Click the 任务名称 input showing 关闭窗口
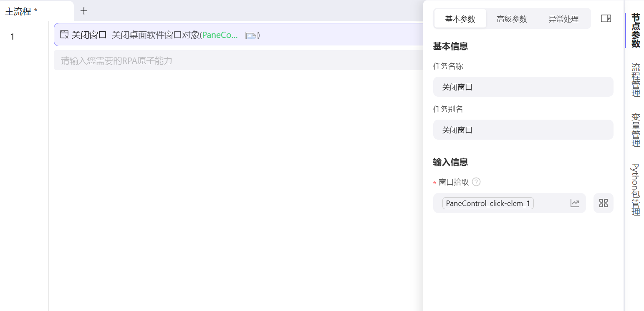644x311 pixels. click(523, 87)
